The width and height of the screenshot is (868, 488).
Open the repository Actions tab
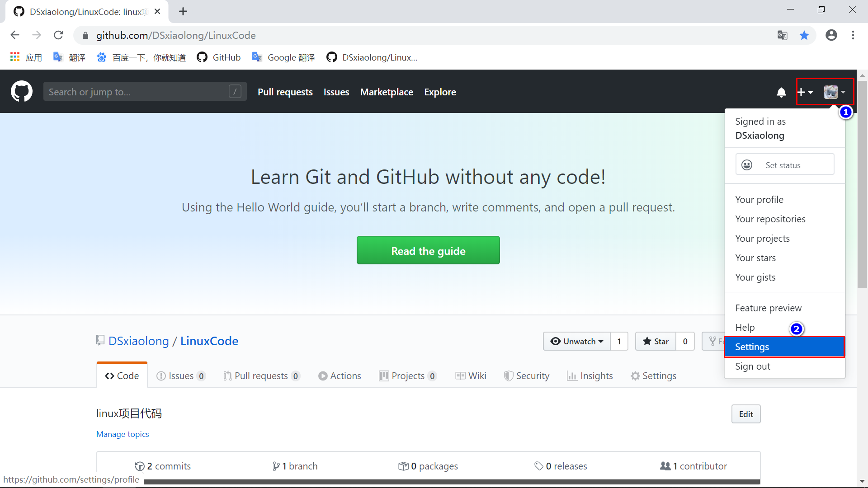tap(340, 375)
